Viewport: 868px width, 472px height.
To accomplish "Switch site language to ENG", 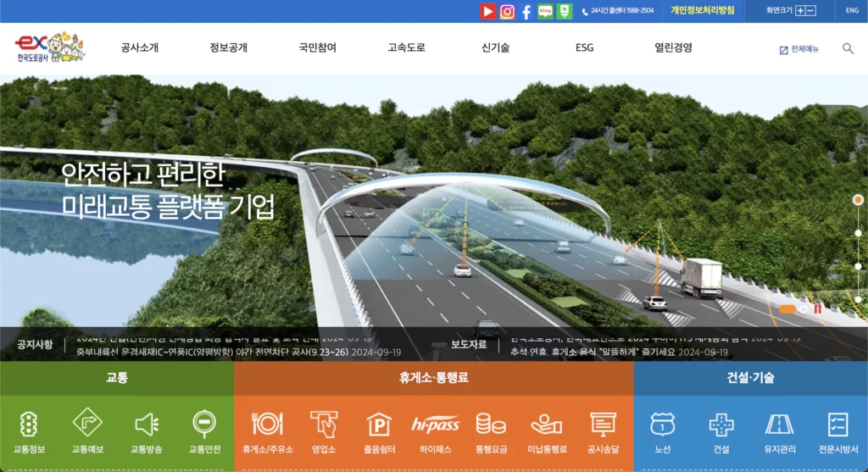I will [x=852, y=11].
